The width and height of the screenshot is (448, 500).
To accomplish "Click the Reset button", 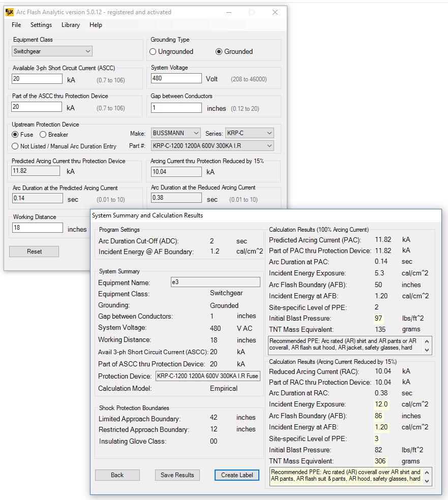I will (x=34, y=252).
